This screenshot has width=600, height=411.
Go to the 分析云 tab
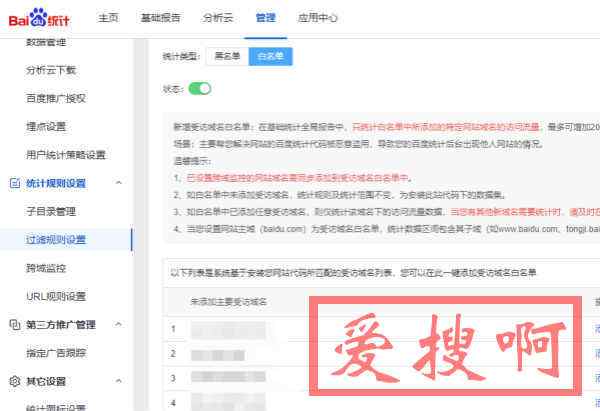[x=216, y=18]
